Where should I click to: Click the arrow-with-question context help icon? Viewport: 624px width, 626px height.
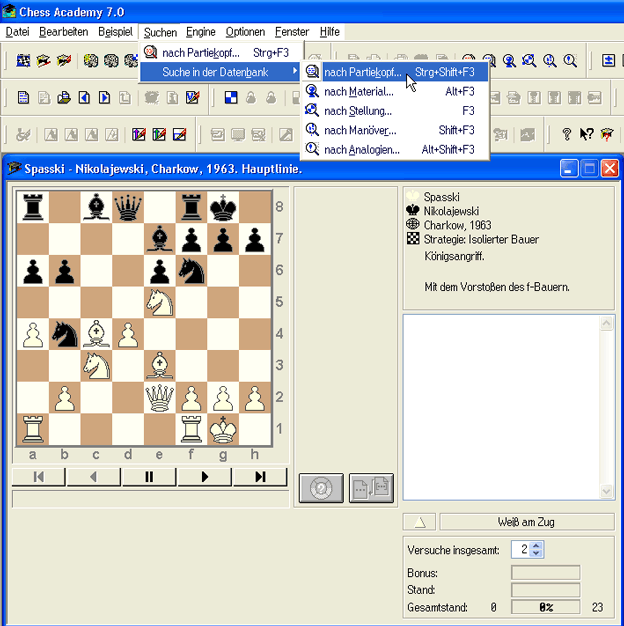pos(586,135)
